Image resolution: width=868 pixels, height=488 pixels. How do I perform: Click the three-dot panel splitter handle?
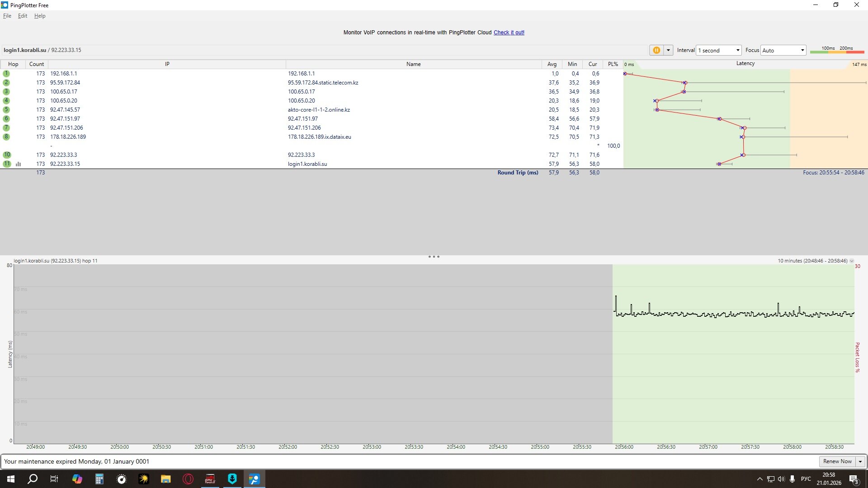434,257
